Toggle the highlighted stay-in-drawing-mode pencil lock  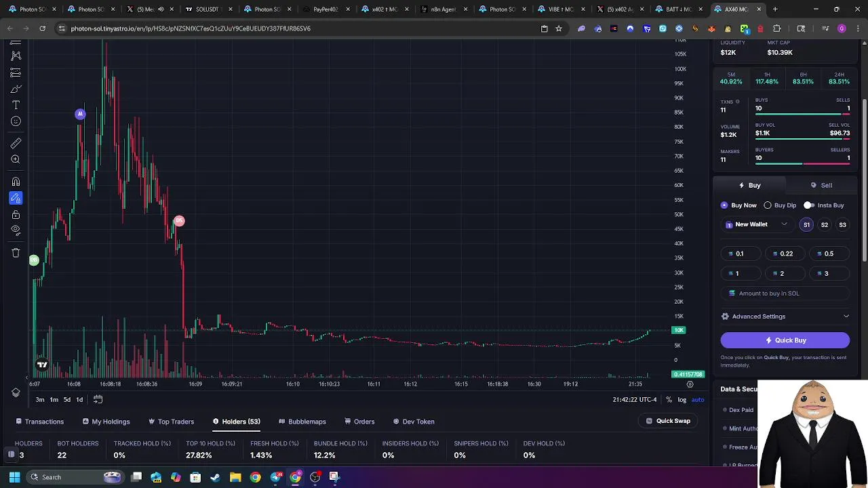click(16, 198)
